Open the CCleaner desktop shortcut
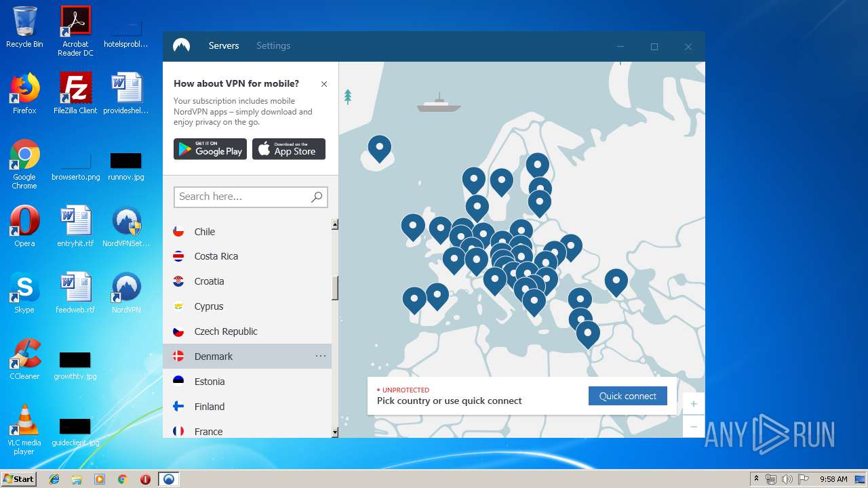 point(24,359)
